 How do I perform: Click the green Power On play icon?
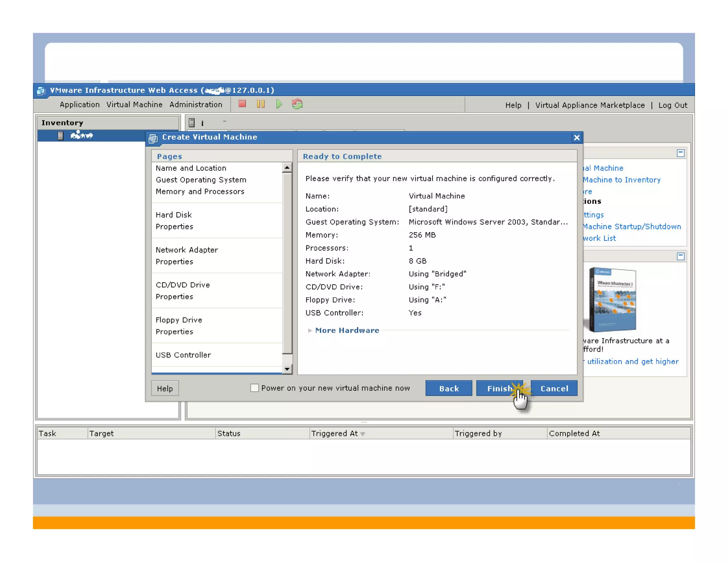pyautogui.click(x=279, y=104)
